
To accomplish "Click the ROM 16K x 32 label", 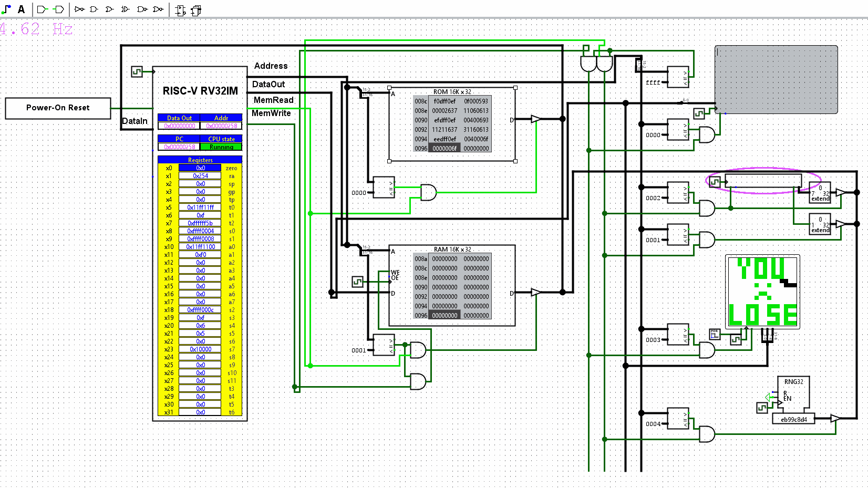I will [452, 92].
